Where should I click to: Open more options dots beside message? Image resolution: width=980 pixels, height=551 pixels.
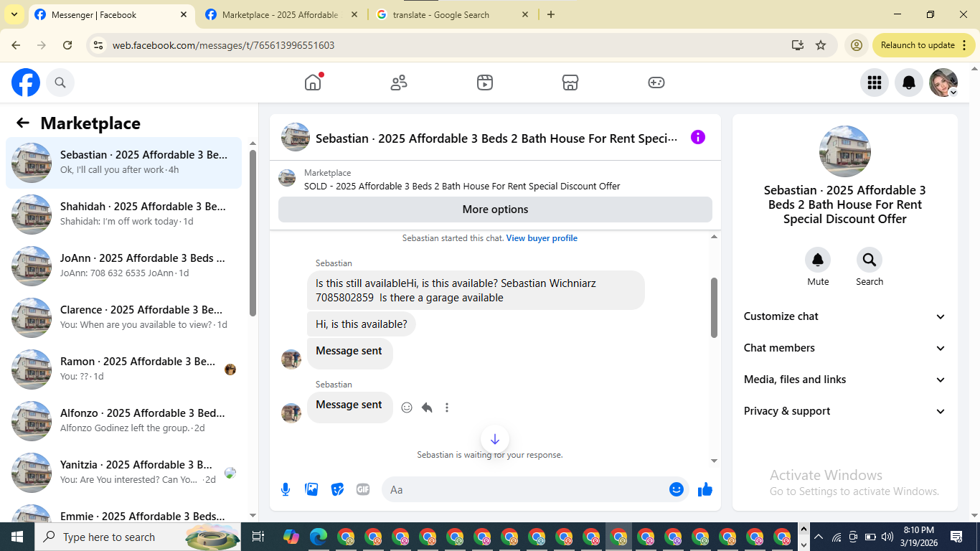point(447,408)
